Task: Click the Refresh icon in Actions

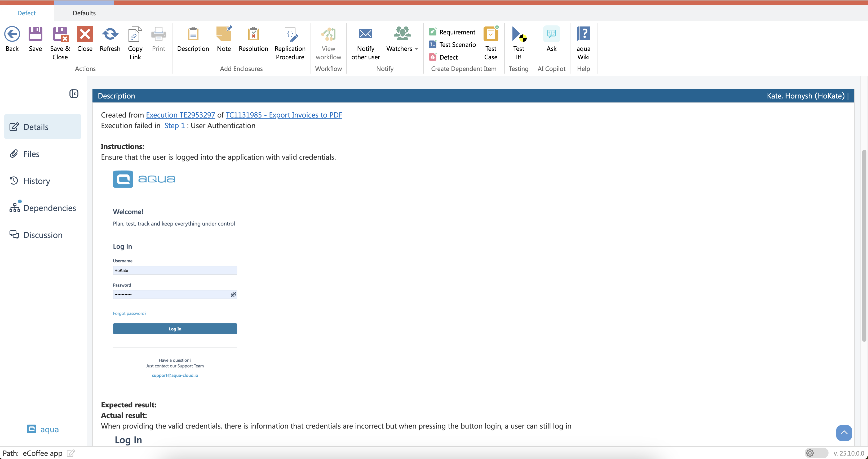Action: coord(110,34)
